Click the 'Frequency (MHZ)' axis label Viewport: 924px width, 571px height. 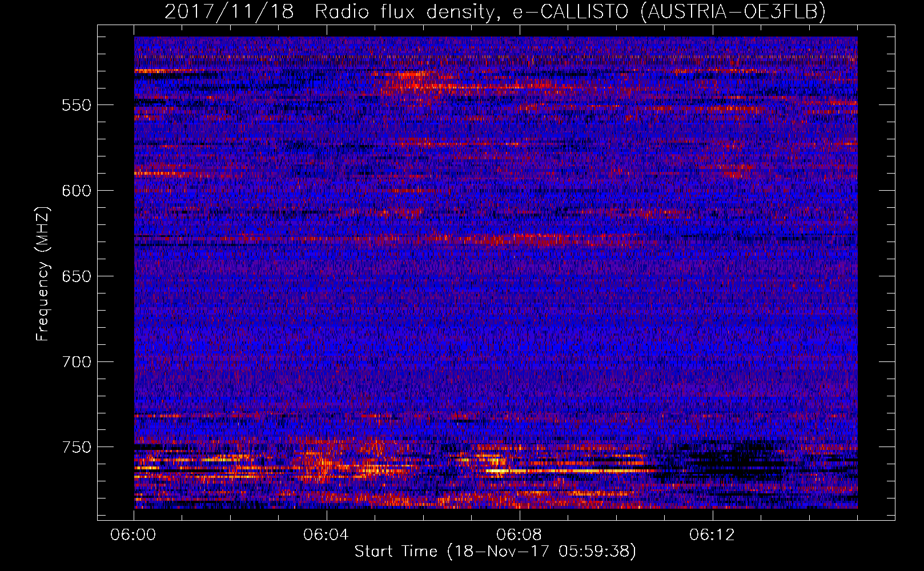click(x=43, y=274)
